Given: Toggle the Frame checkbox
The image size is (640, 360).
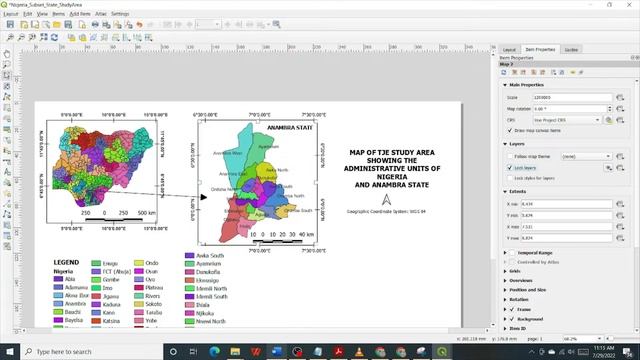Looking at the screenshot, I should tap(512, 309).
